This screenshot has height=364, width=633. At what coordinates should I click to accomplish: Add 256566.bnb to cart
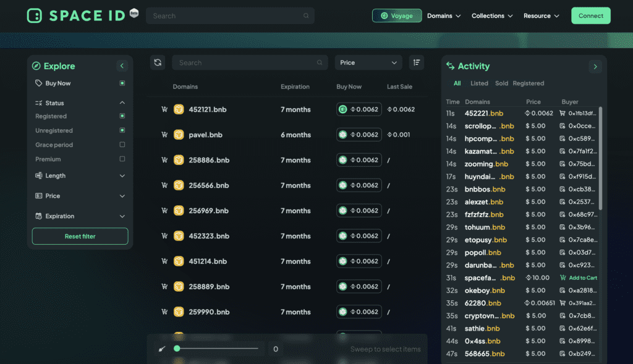click(164, 185)
